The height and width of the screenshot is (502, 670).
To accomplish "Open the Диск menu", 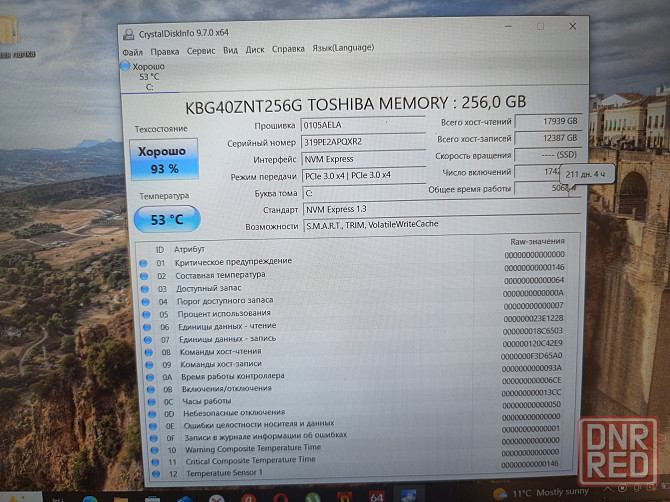I will tap(255, 49).
